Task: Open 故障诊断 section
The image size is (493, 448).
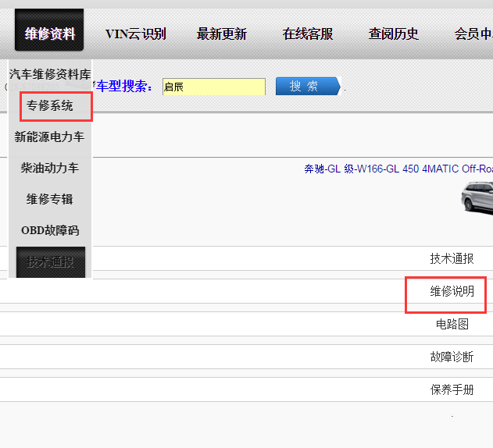Action: click(452, 357)
